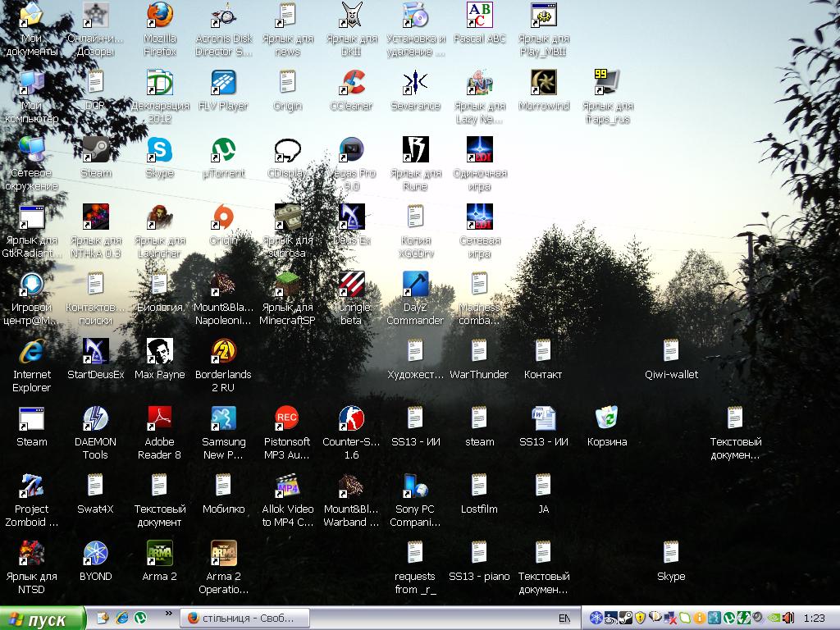Click the Severance game shortcut
The height and width of the screenshot is (630, 840).
[x=415, y=90]
